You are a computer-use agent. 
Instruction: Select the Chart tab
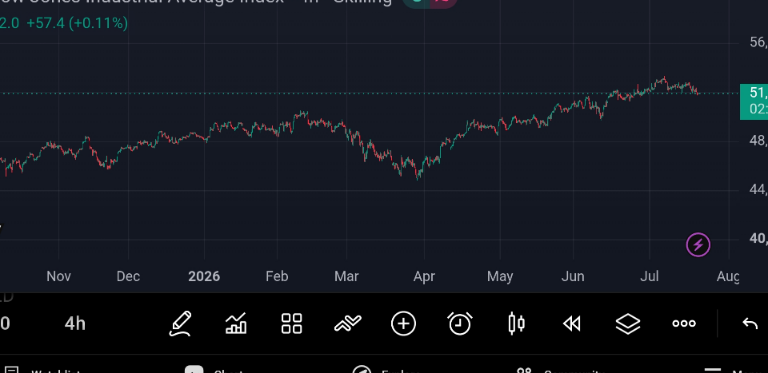click(x=213, y=370)
